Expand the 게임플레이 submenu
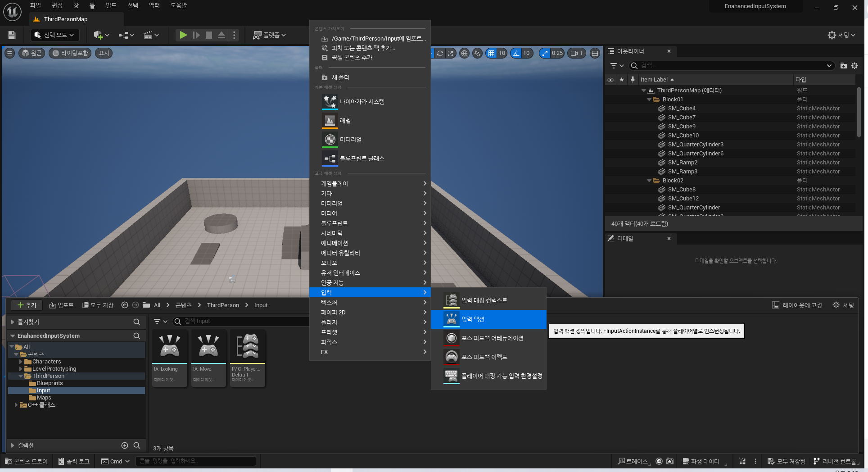The height and width of the screenshot is (472, 868). [370, 184]
